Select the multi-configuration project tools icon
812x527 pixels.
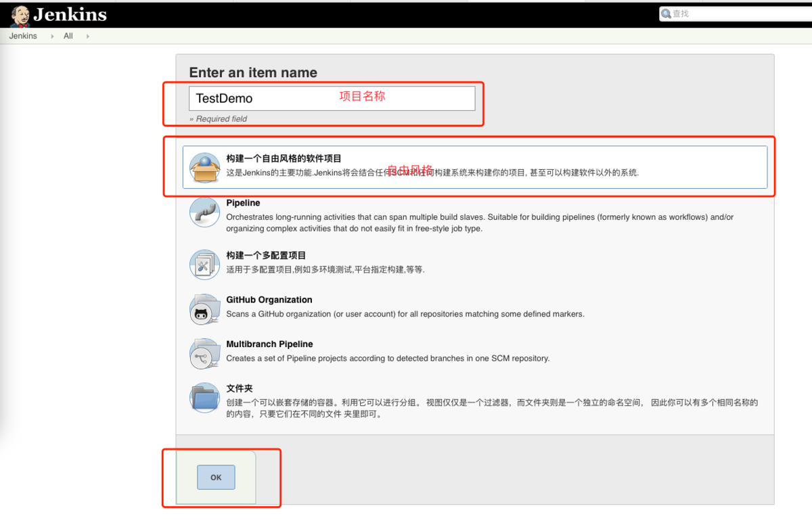coord(204,265)
